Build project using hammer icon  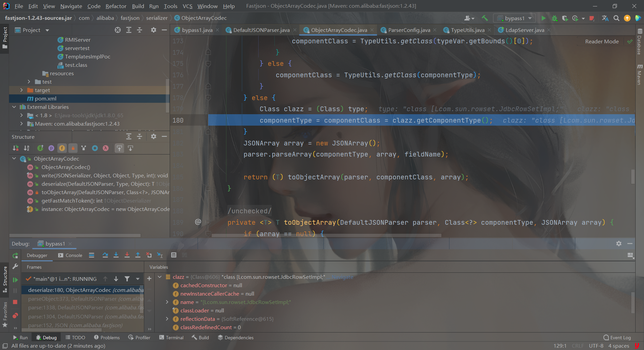pos(485,18)
